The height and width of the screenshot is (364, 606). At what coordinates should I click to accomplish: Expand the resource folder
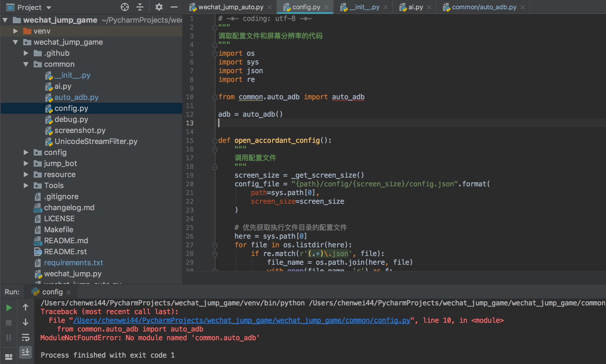[26, 174]
